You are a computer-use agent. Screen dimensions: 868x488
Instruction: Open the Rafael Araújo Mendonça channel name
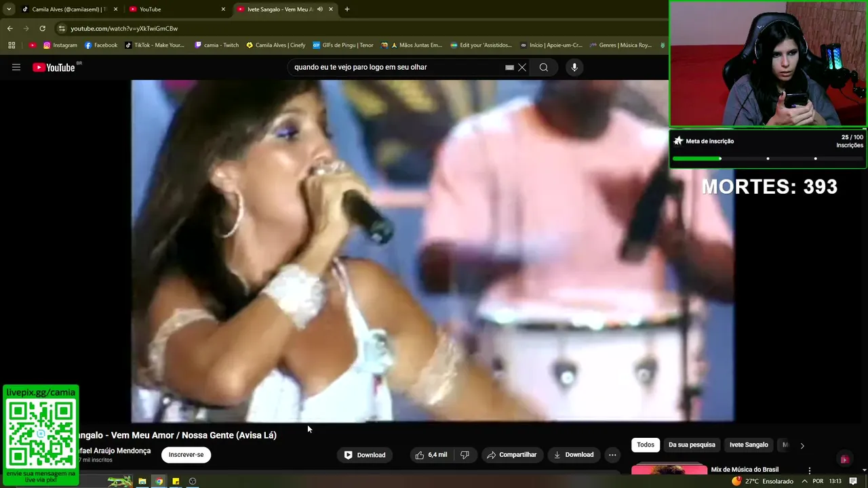coord(113,451)
